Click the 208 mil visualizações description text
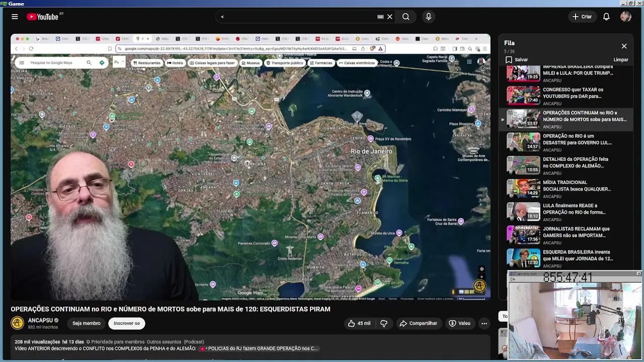This screenshot has width=644, height=362. 37,342
